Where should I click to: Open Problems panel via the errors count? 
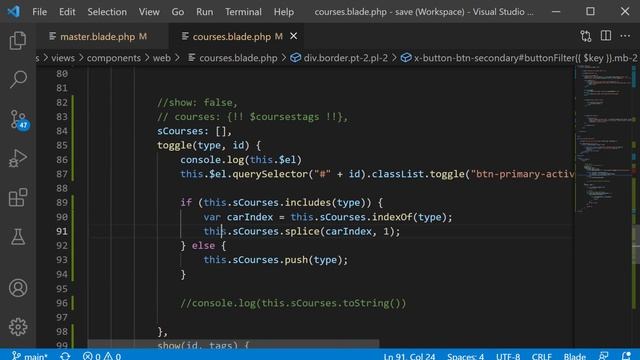[x=92, y=356]
